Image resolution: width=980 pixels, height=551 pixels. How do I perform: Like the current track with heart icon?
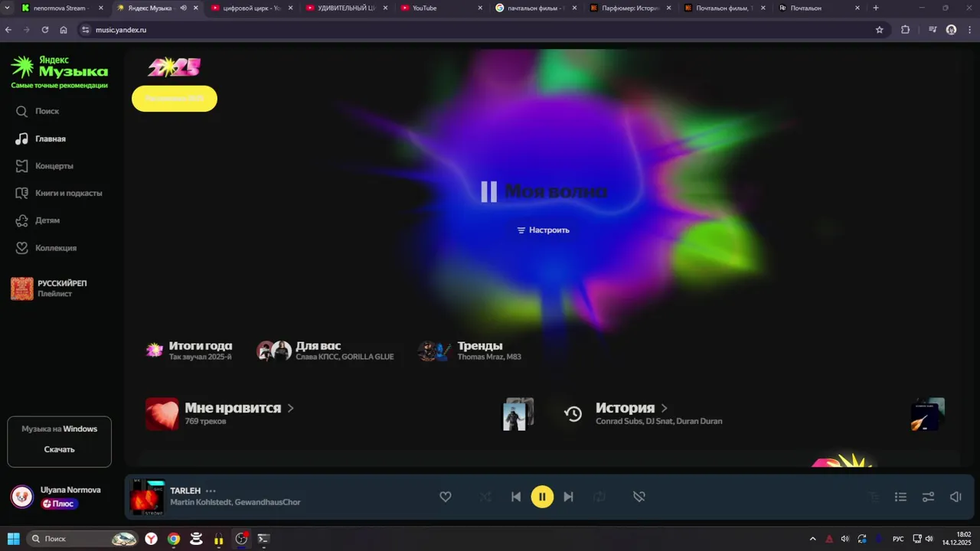(x=446, y=497)
